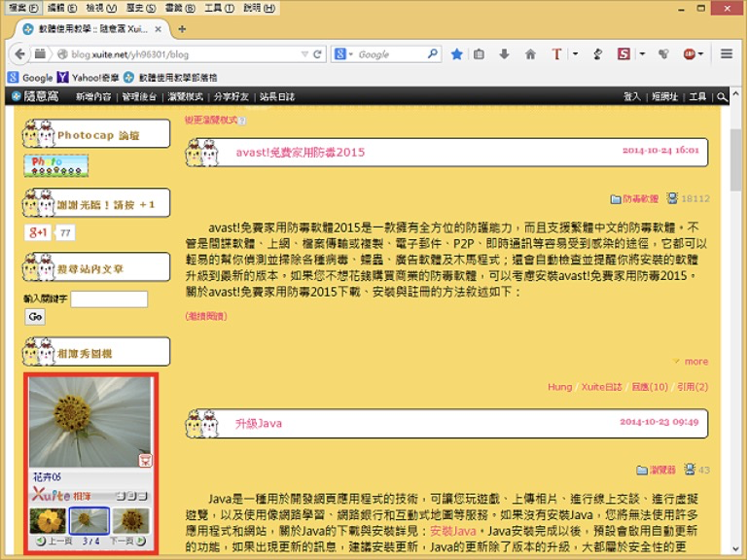
Task: Open the 編輯 menu
Action: click(62, 8)
